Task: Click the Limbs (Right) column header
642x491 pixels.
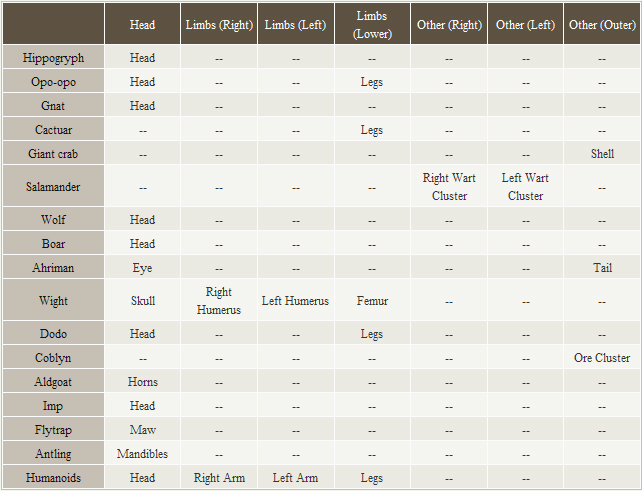Action: [219, 24]
